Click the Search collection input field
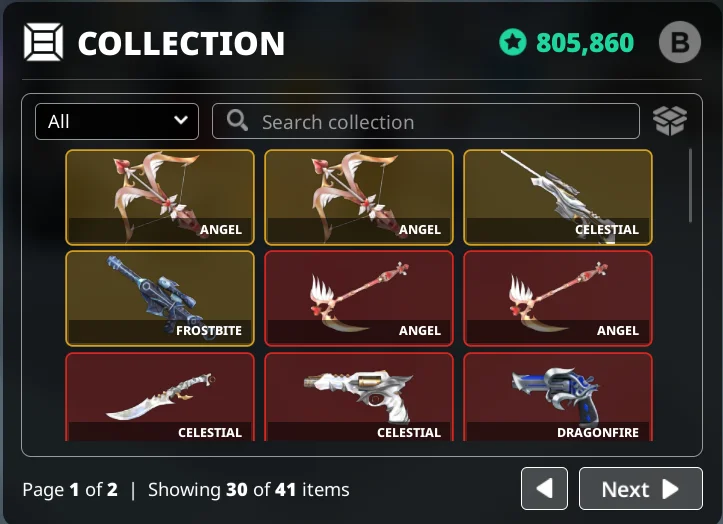Screen dimensions: 723x524 (x=426, y=121)
